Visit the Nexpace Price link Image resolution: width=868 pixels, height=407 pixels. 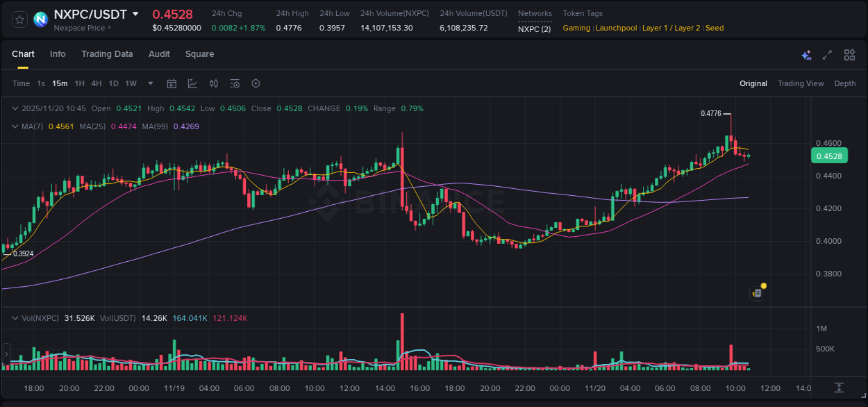[x=83, y=28]
